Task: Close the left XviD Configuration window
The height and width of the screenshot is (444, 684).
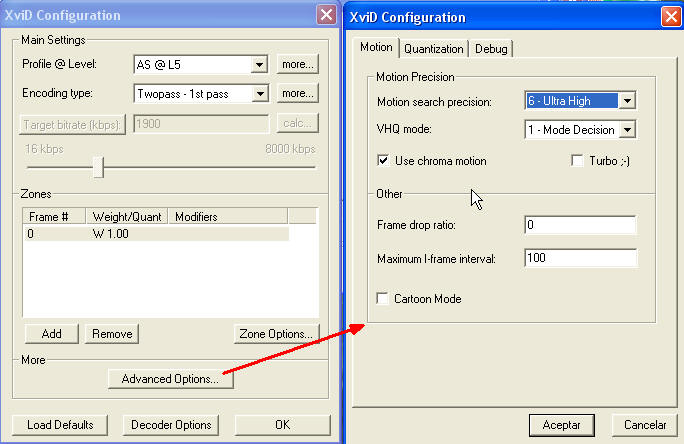Action: [326, 15]
